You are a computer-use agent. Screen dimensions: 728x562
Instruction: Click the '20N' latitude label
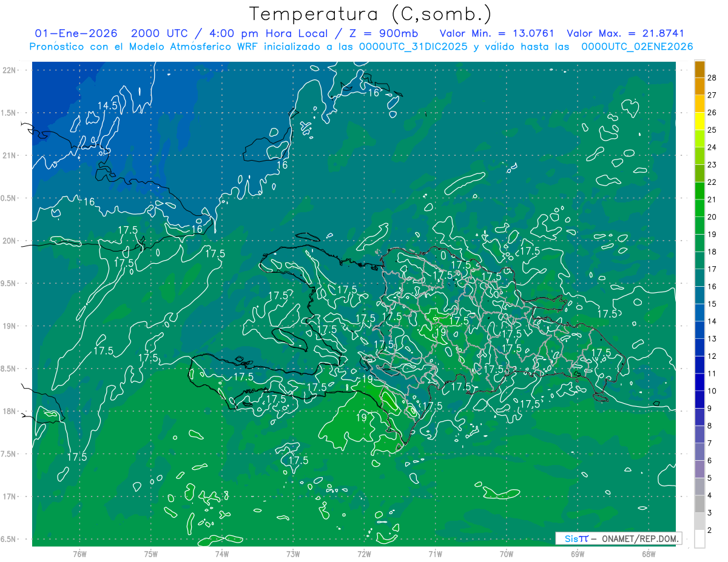pos(9,241)
